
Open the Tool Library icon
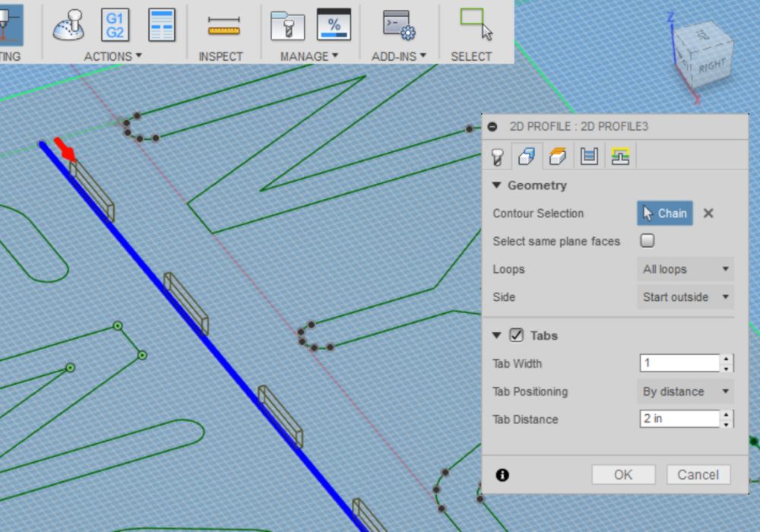287,25
